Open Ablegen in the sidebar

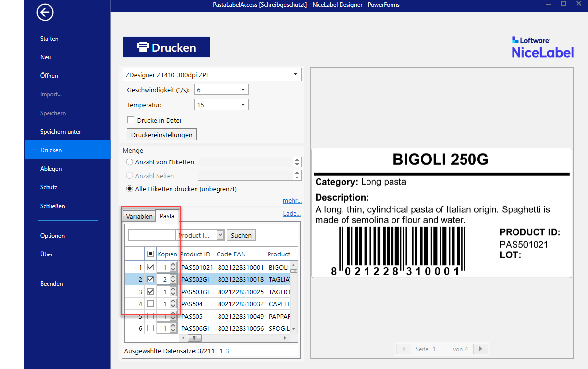(68, 169)
